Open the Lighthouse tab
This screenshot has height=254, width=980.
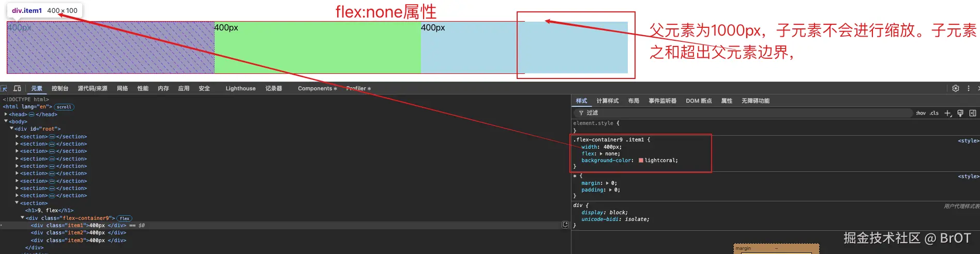pyautogui.click(x=240, y=89)
